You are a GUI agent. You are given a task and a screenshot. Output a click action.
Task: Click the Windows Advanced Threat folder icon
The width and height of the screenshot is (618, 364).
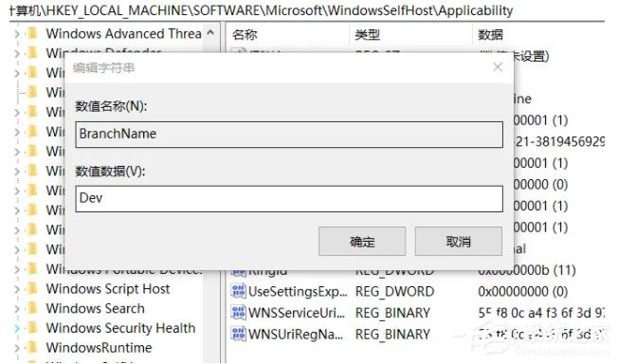tap(33, 33)
